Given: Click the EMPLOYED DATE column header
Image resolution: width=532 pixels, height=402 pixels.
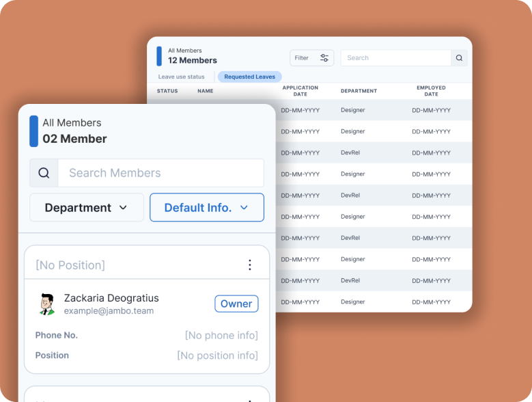Looking at the screenshot, I should tap(431, 91).
